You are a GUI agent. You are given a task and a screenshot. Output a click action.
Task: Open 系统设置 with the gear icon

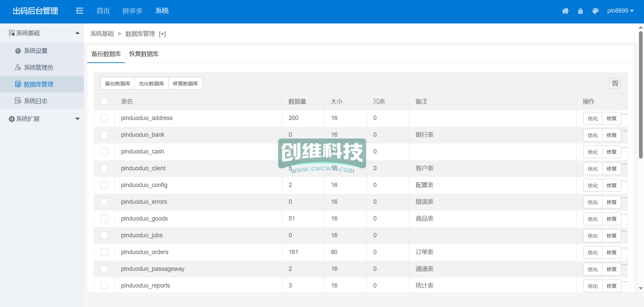[x=36, y=51]
